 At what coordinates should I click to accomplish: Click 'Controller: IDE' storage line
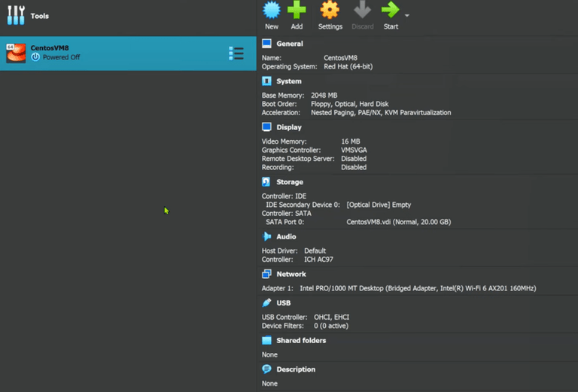pos(284,196)
